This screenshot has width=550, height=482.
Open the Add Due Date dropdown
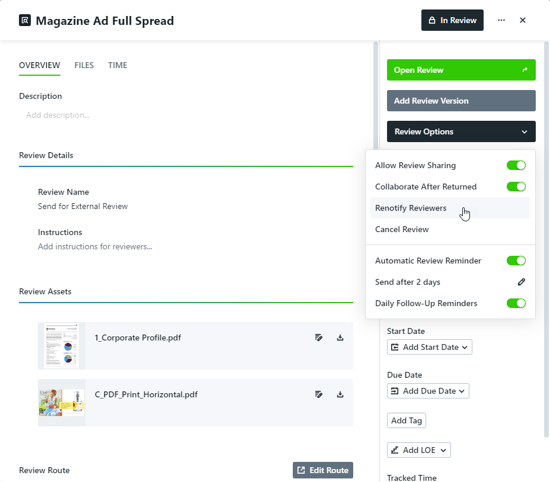pyautogui.click(x=428, y=391)
